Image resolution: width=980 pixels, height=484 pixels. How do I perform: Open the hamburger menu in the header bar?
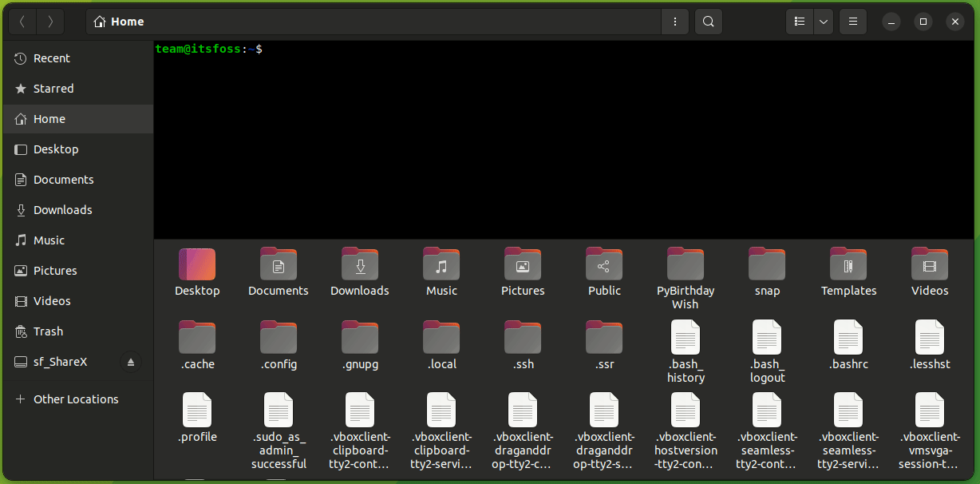coord(852,22)
